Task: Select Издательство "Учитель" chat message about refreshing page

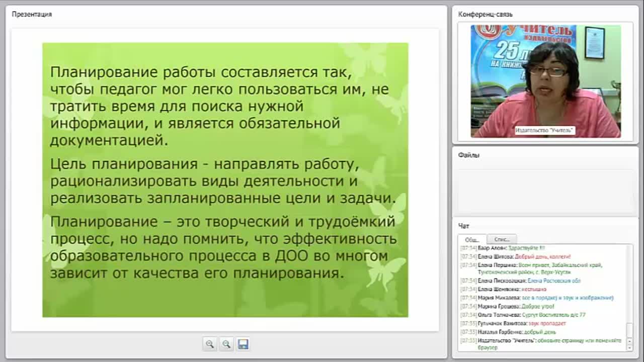Action: pos(541,344)
